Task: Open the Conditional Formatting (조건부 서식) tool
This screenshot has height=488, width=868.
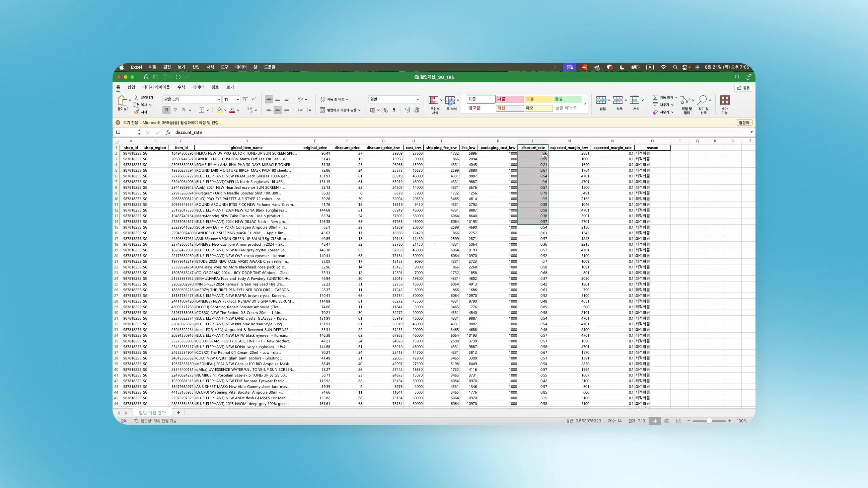Action: 434,103
